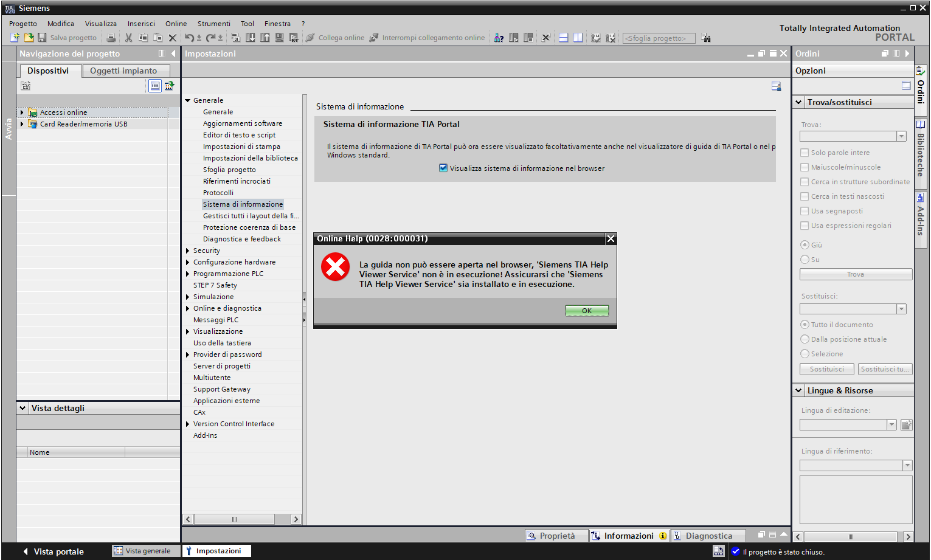The width and height of the screenshot is (931, 560).
Task: Click the import/export settings icon in Impostazioni
Action: [776, 86]
